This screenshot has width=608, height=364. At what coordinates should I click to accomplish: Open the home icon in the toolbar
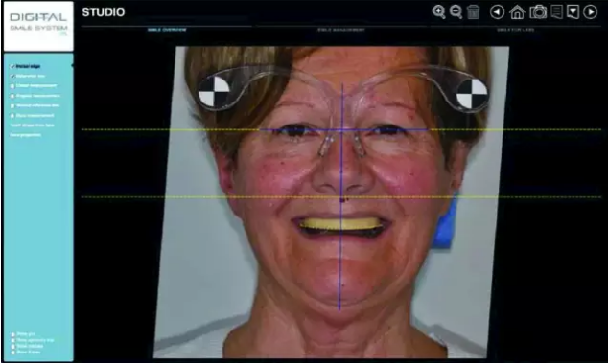click(x=517, y=12)
